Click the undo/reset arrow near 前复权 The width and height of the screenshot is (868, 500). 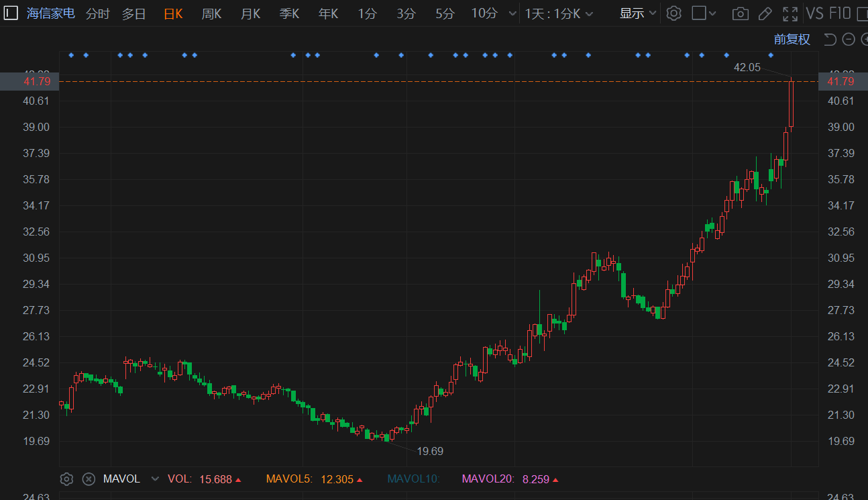click(x=830, y=40)
